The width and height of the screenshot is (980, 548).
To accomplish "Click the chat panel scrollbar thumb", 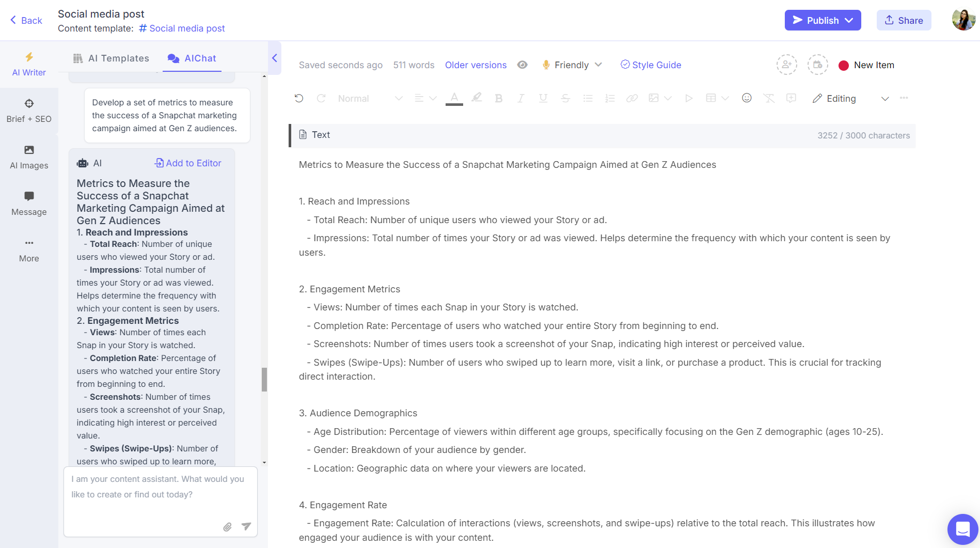I will [264, 380].
